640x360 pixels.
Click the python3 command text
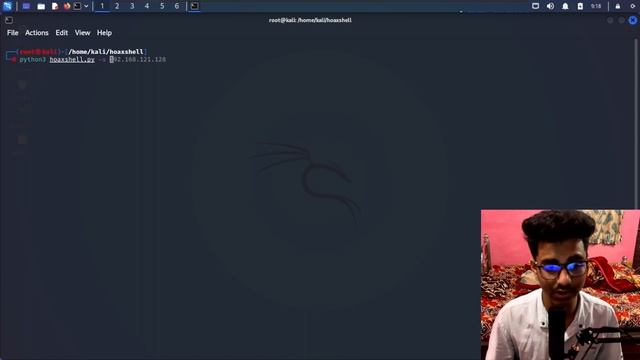(33, 60)
